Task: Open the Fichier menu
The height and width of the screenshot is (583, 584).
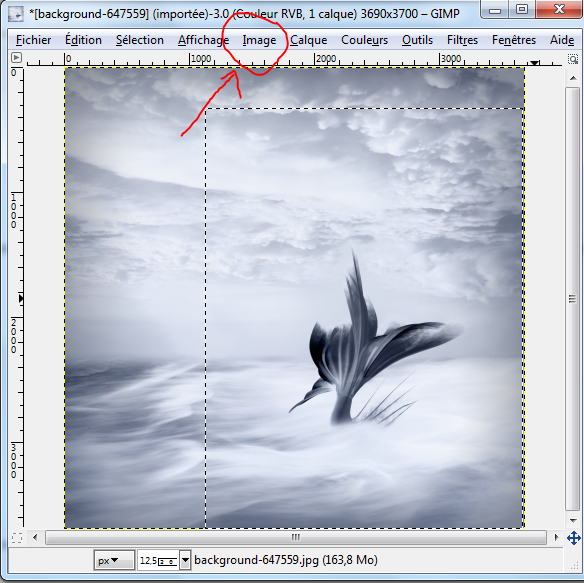Action: (34, 40)
